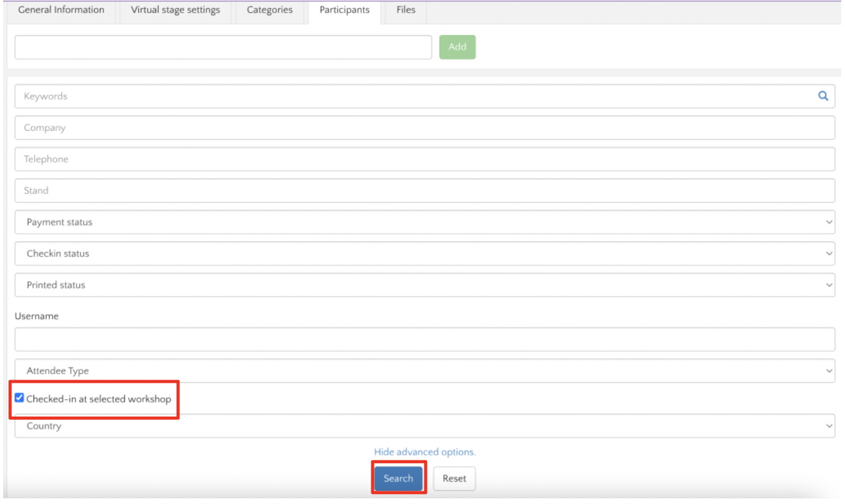Click the Telephone input field
Screen dimensions: 845x504
click(253, 159)
